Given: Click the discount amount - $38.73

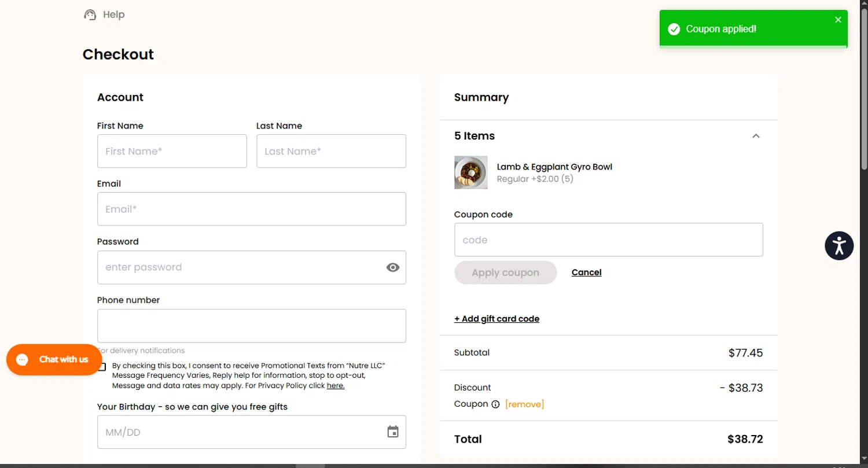Looking at the screenshot, I should click(741, 388).
